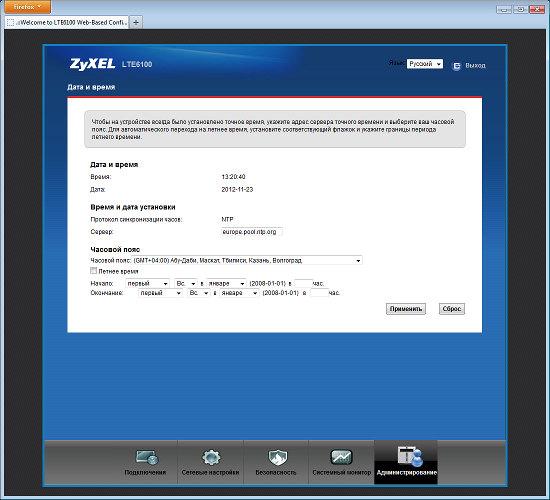Open the Firefox application menu button
550x500 pixels.
(x=27, y=7)
